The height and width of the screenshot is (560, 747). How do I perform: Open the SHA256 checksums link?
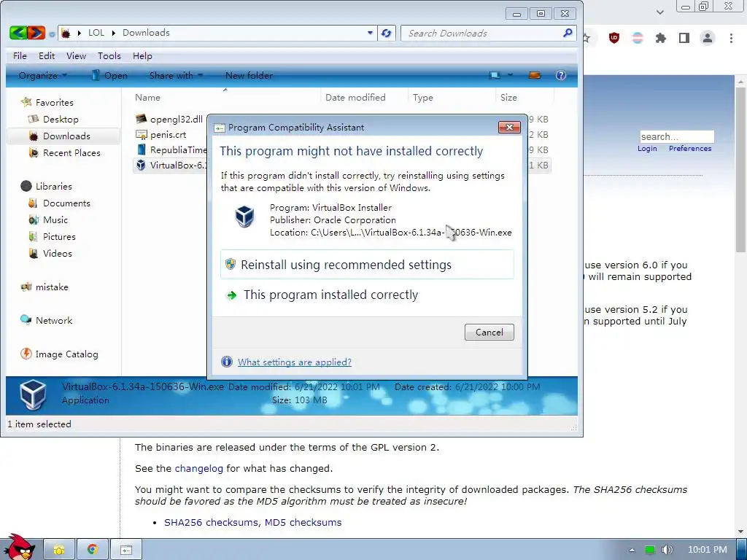212,522
